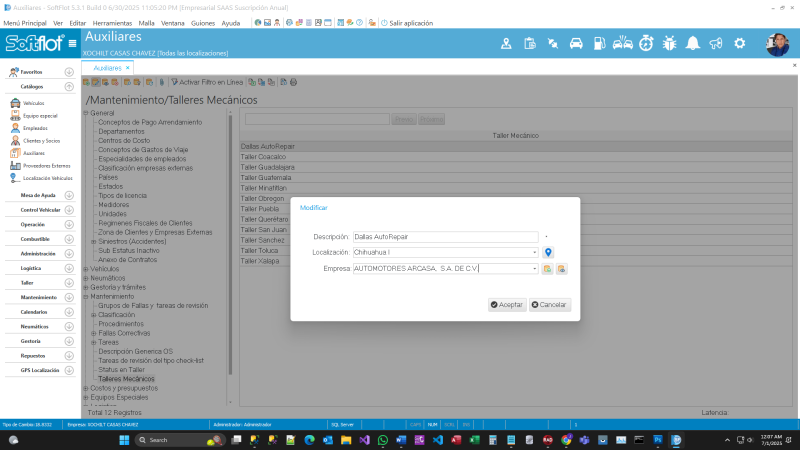
Task: Open Proveedores Externos in the sidebar
Action: pyautogui.click(x=47, y=165)
